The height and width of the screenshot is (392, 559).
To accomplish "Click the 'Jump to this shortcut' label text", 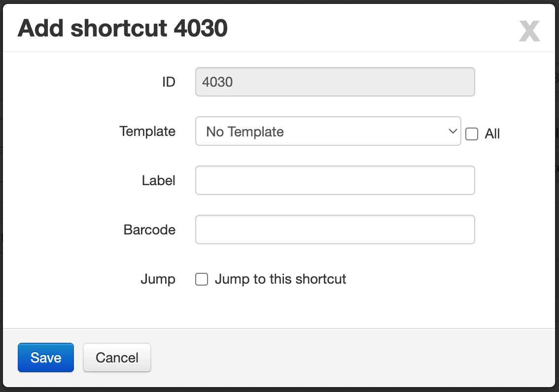I will [x=280, y=279].
